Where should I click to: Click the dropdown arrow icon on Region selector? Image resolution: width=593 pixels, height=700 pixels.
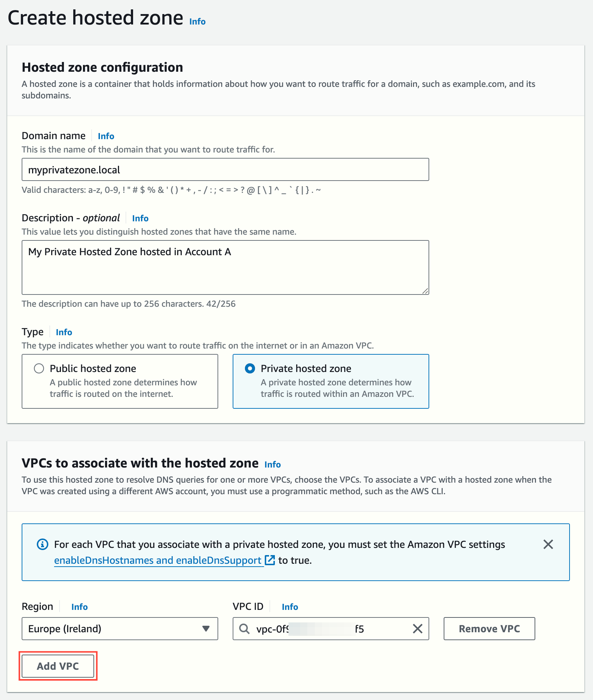[x=206, y=629]
